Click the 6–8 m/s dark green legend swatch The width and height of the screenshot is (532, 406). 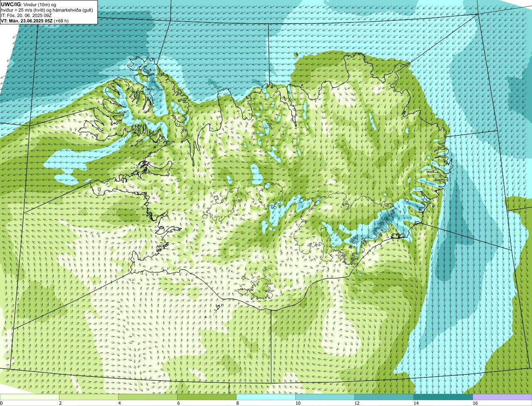(x=207, y=397)
